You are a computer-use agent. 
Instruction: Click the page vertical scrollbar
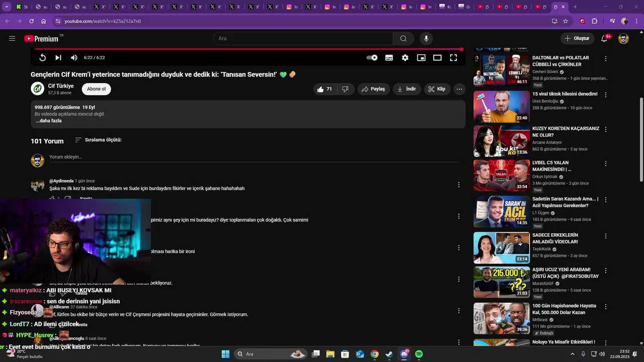click(x=641, y=139)
